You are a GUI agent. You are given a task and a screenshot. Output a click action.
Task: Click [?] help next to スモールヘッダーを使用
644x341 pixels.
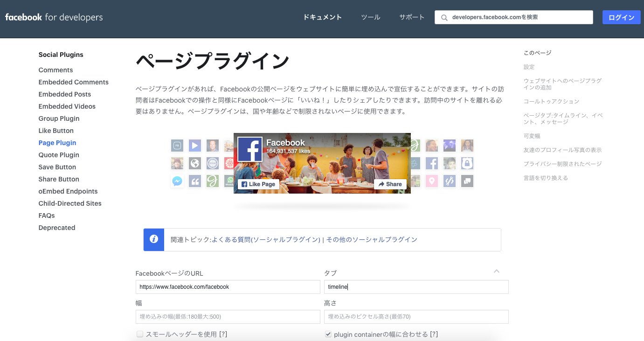[223, 334]
